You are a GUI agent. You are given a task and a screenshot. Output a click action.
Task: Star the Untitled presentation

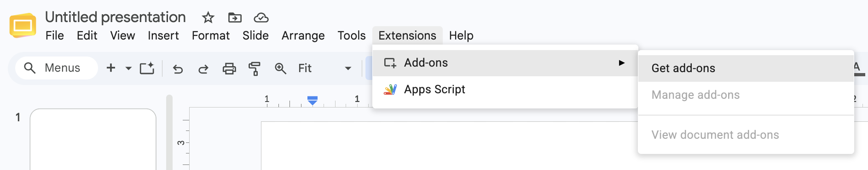click(x=208, y=18)
